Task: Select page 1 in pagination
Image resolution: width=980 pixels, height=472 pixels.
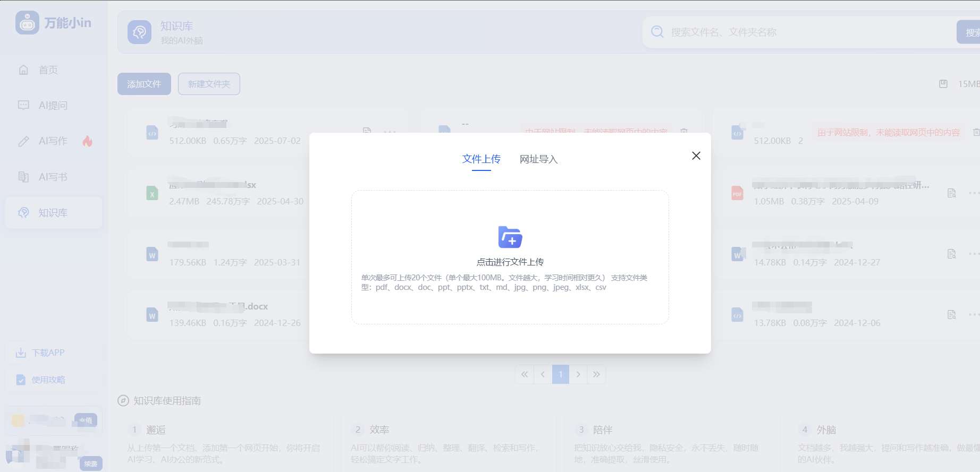Action: pos(560,374)
